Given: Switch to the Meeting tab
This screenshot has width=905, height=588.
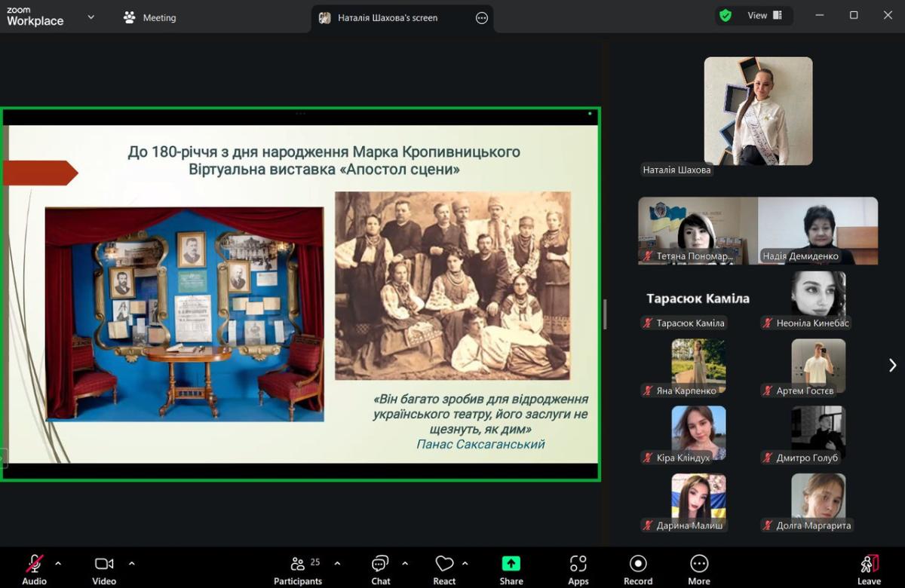Looking at the screenshot, I should coord(150,17).
